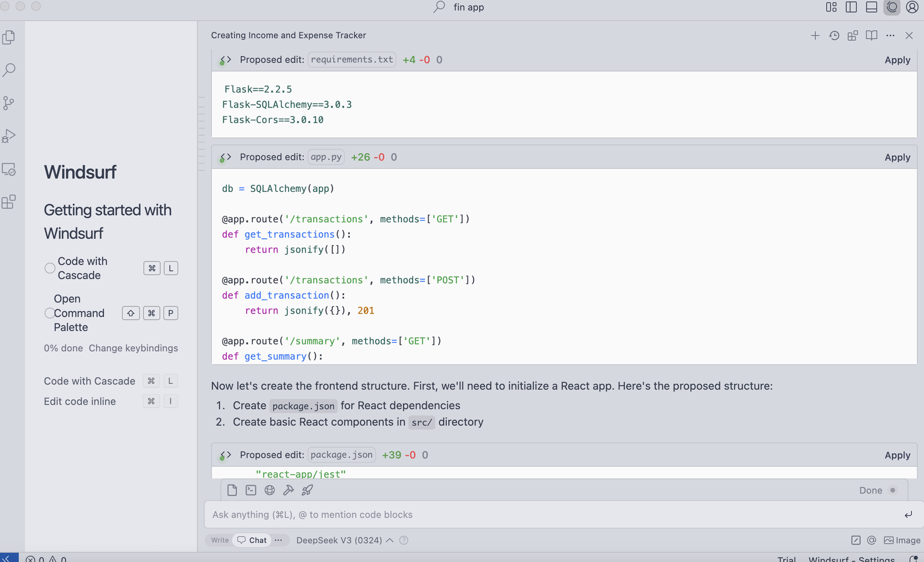The image size is (924, 562).
Task: Click 'Edit code inline' shortcut row
Action: [x=111, y=401]
